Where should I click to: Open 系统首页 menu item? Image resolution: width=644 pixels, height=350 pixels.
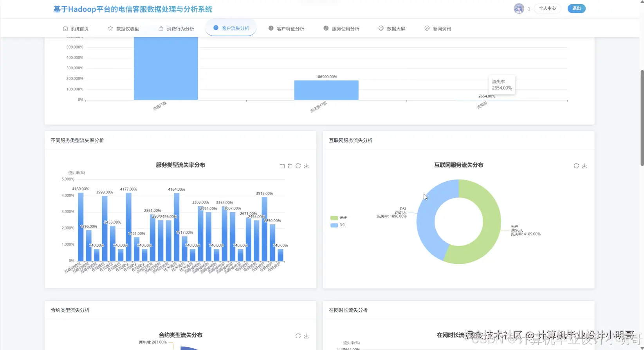(76, 29)
